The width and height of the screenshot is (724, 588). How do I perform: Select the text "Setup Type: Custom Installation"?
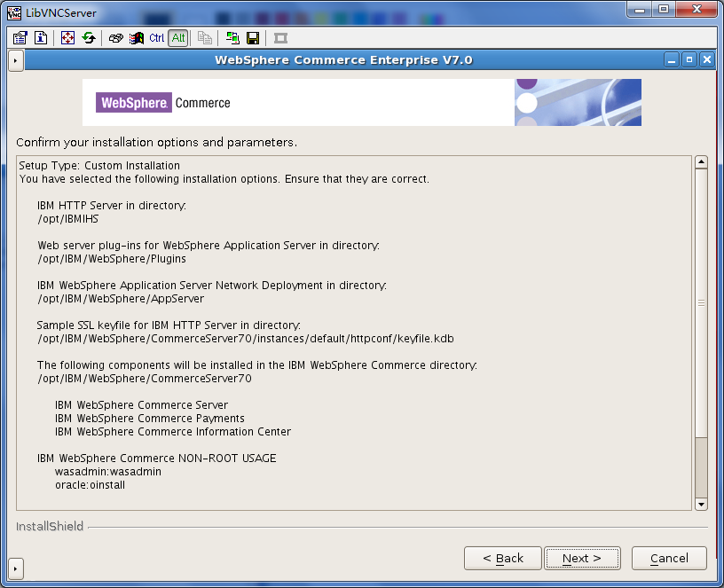click(99, 166)
